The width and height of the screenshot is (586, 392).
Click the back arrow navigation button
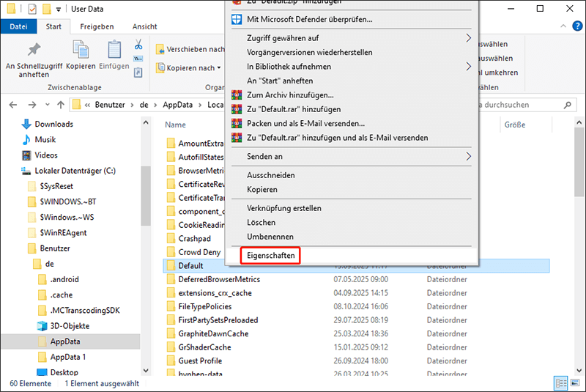coord(12,105)
